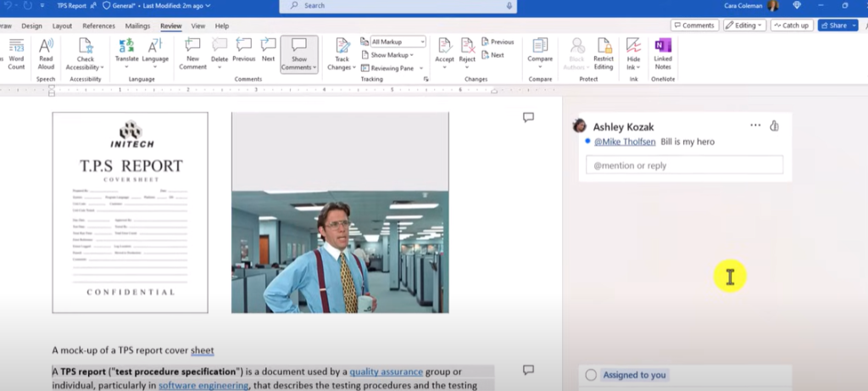Open the Word Count tool
Viewport: 868px width, 391px height.
[x=16, y=54]
